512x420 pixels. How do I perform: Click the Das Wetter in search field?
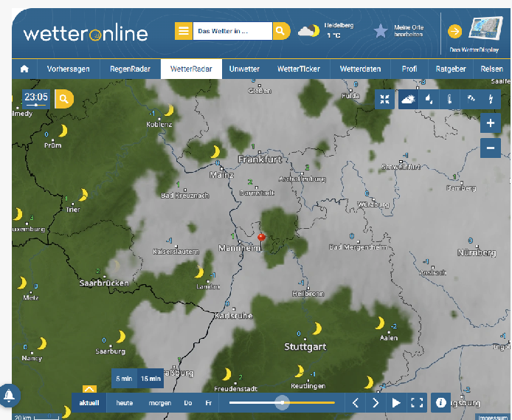coord(232,31)
